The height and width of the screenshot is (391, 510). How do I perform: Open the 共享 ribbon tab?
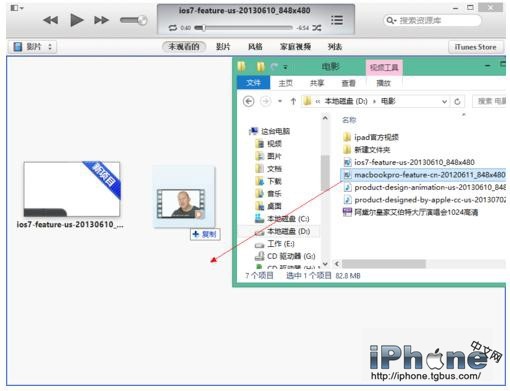point(317,83)
